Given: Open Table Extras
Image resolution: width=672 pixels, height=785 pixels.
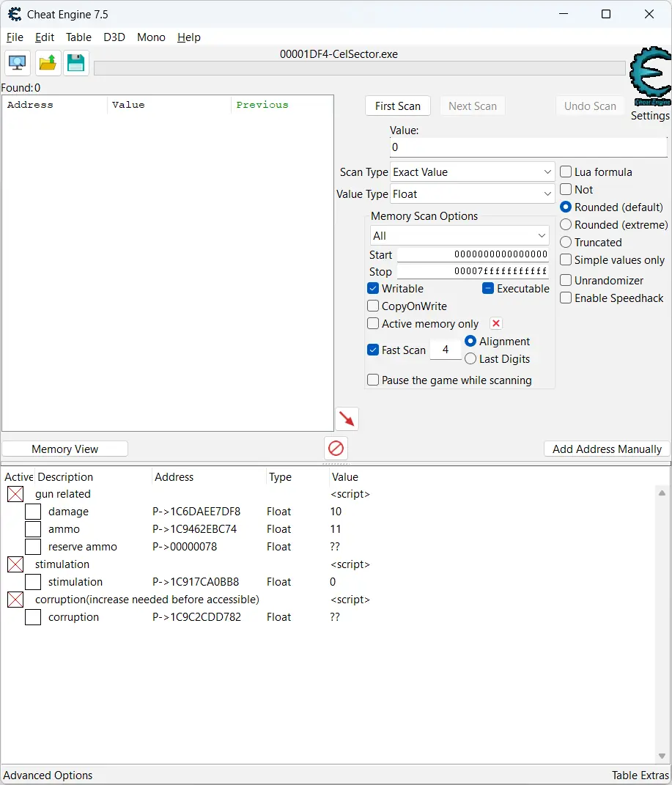Looking at the screenshot, I should pos(640,775).
